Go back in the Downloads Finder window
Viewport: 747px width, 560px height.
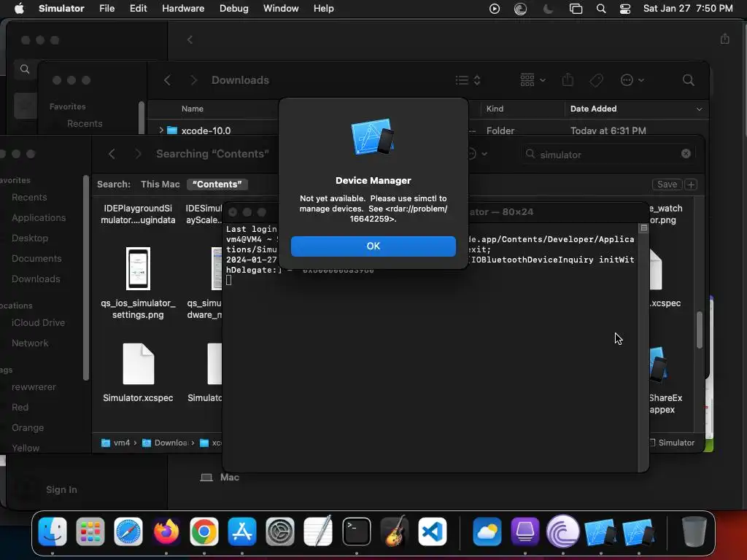point(167,80)
